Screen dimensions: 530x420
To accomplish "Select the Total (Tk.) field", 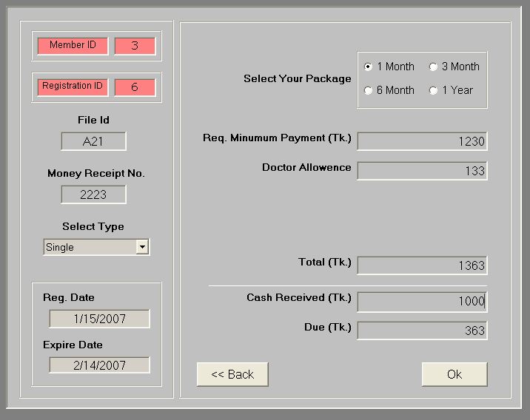I will [422, 265].
